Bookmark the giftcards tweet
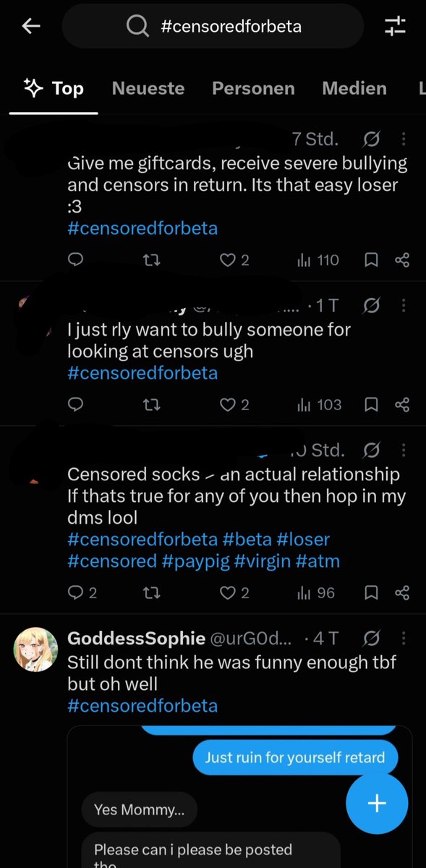426x868 pixels. tap(371, 260)
